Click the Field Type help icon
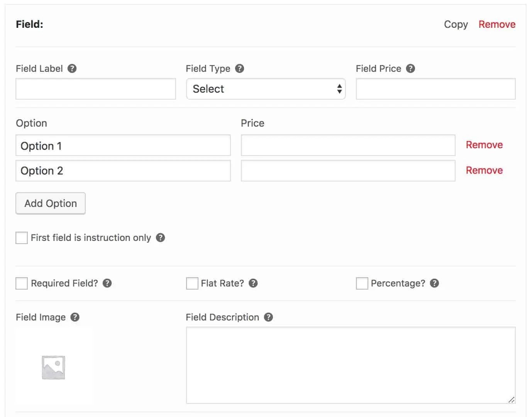This screenshot has height=417, width=532. [240, 69]
